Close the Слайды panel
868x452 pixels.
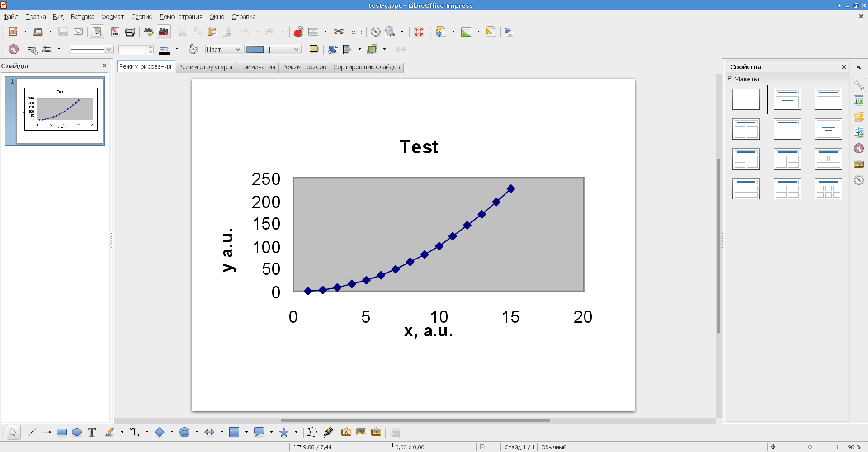[104, 66]
